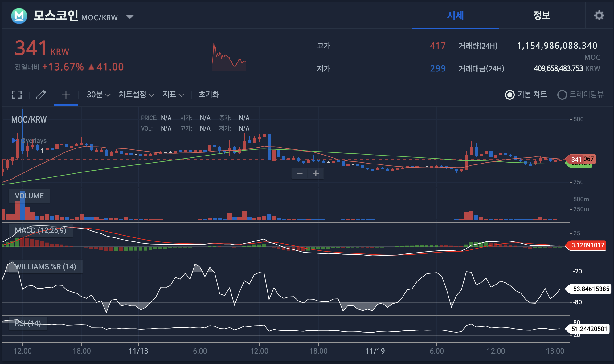Click the MOC coin logo icon

pos(19,16)
